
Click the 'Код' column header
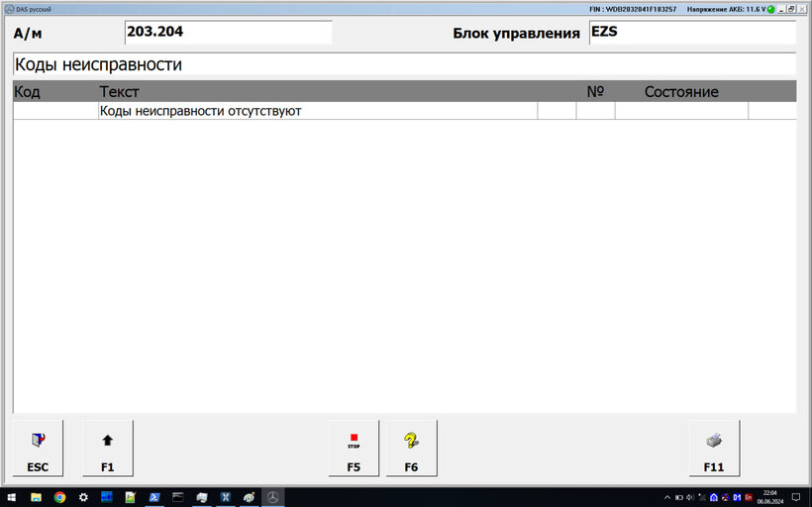tap(27, 92)
